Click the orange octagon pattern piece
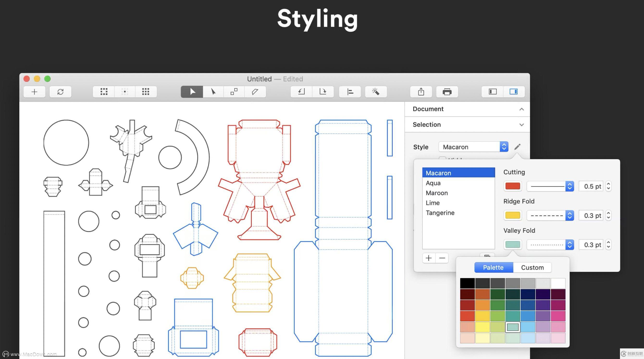Screen dimensions: 644x359 [192, 278]
